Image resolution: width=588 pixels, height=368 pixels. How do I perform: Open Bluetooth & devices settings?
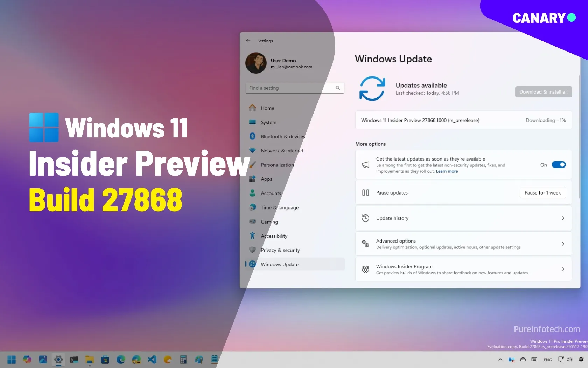(295, 136)
